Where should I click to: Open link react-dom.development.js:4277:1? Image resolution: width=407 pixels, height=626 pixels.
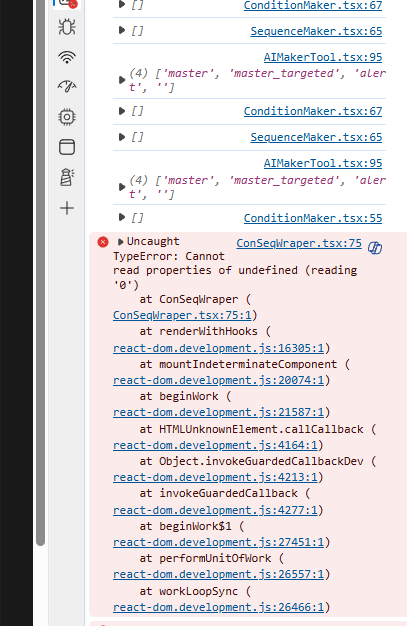coord(215,510)
